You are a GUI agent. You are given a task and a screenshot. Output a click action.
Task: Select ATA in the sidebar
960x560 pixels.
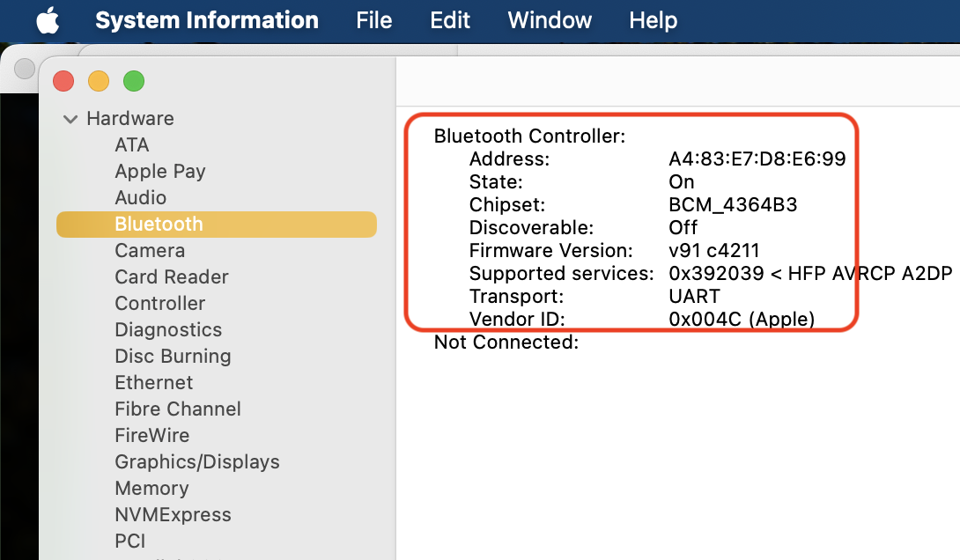[x=132, y=145]
